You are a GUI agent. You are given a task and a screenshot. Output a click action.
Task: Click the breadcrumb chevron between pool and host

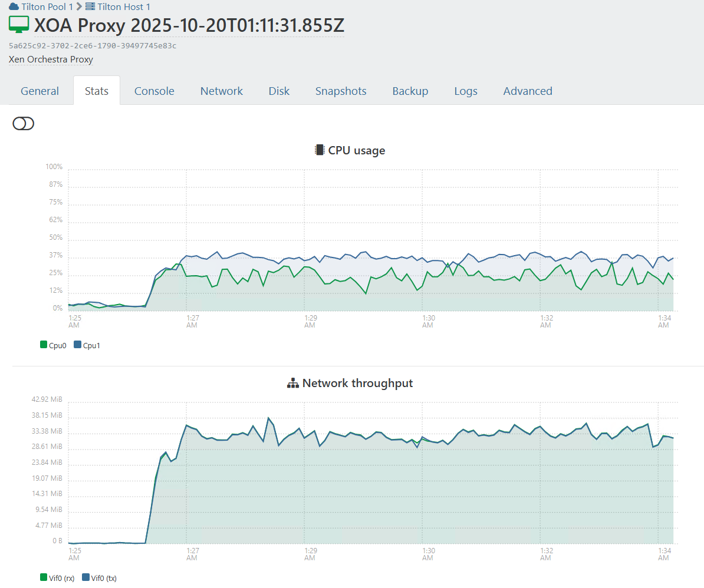pyautogui.click(x=80, y=7)
